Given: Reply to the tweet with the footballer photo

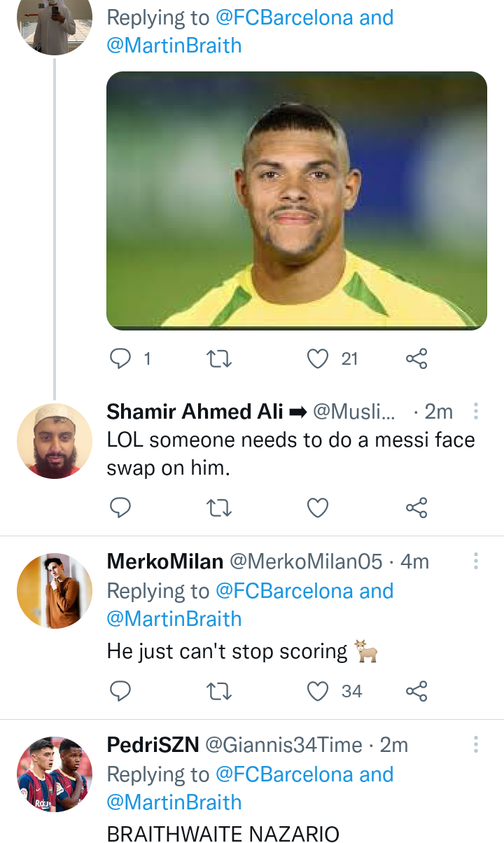Looking at the screenshot, I should [121, 359].
